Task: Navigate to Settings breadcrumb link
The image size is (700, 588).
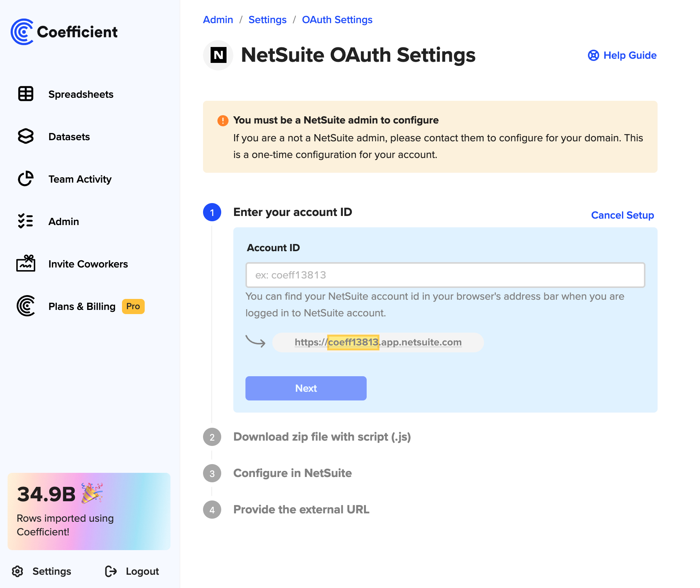Action: point(267,20)
